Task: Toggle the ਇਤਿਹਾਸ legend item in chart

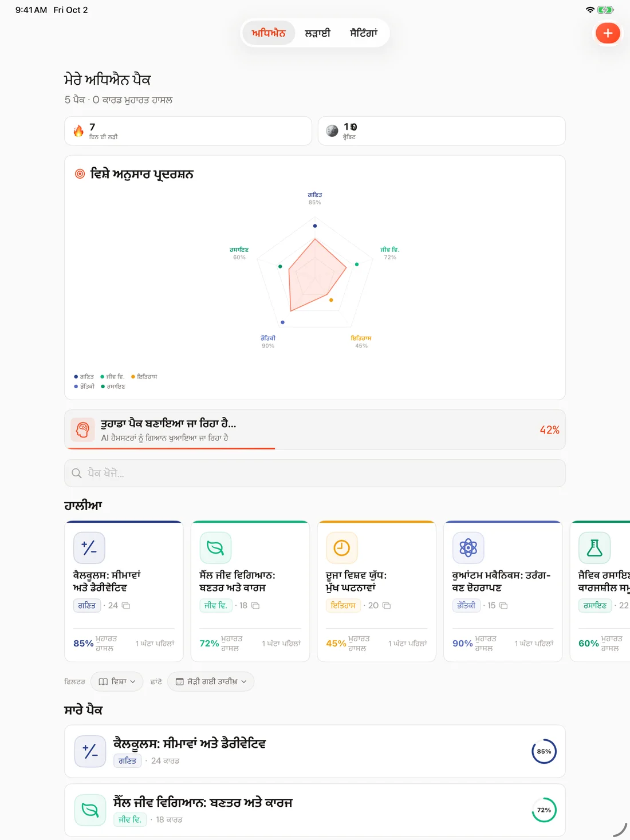Action: tap(144, 377)
